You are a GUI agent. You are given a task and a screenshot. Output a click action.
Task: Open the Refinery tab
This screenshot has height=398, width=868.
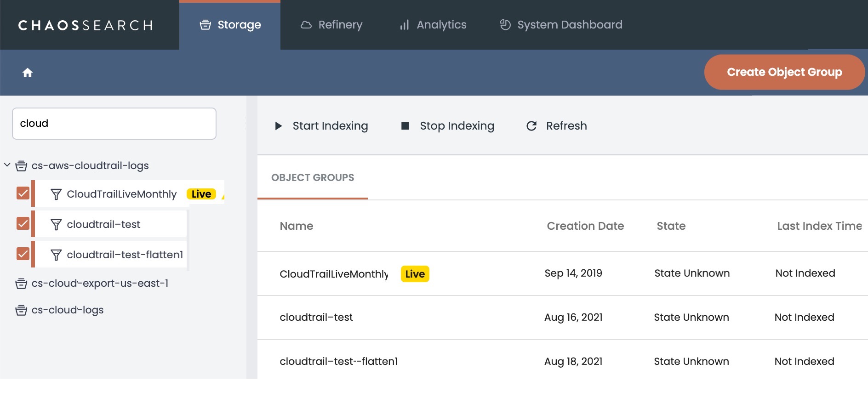pos(331,25)
